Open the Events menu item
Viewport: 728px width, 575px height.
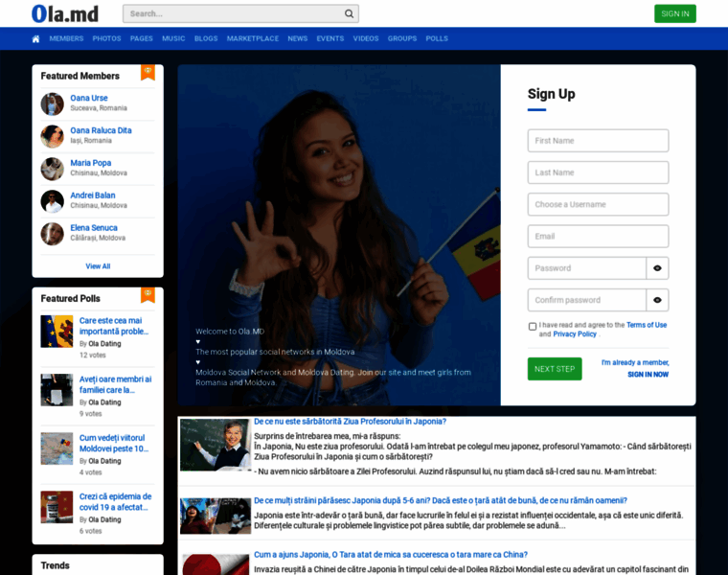330,38
